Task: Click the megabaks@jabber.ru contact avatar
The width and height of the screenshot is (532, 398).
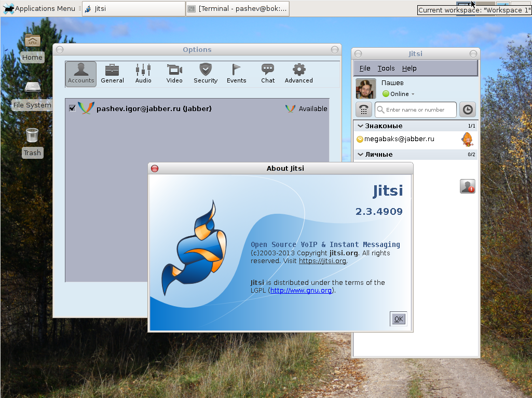Action: coord(467,140)
